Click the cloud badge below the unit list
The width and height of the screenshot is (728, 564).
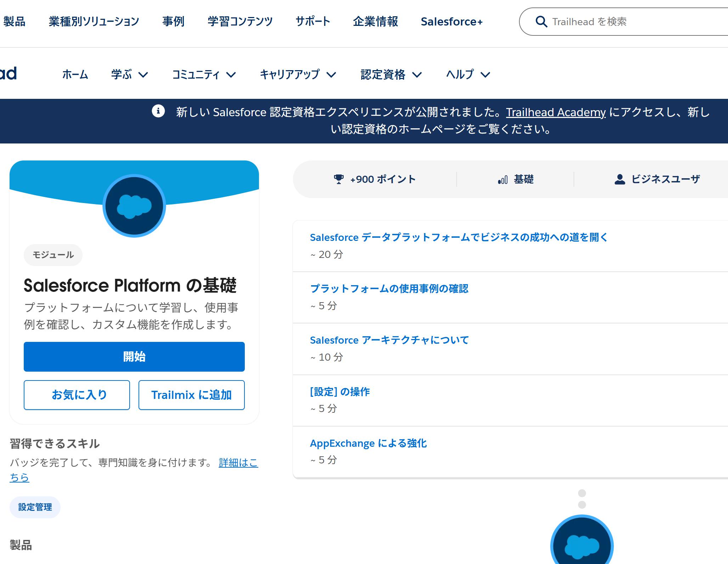(x=582, y=540)
